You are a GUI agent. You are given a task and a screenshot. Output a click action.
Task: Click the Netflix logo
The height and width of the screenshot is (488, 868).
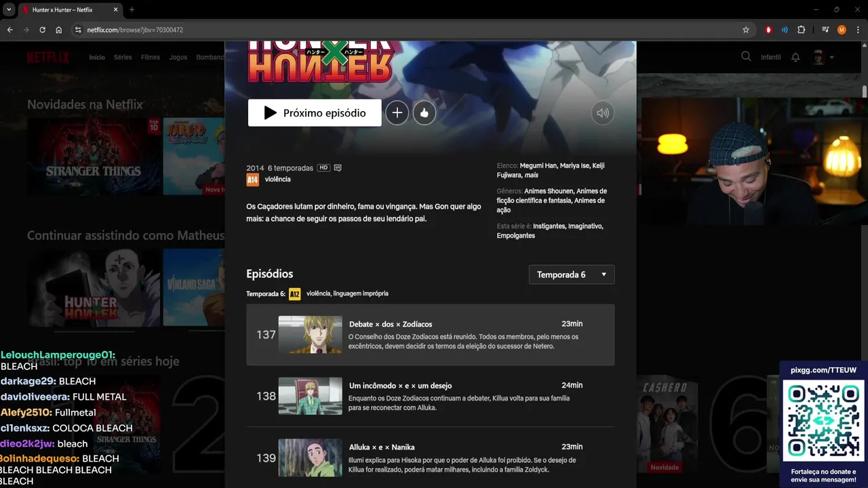[48, 58]
